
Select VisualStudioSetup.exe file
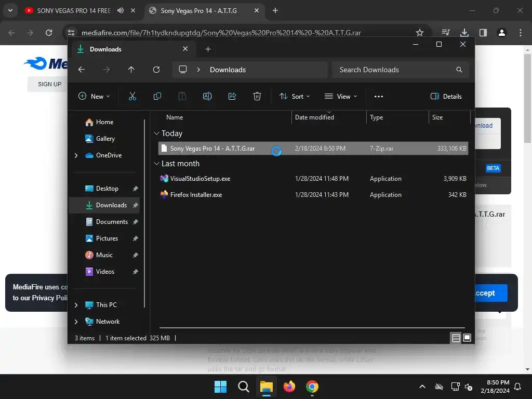(313, 179)
